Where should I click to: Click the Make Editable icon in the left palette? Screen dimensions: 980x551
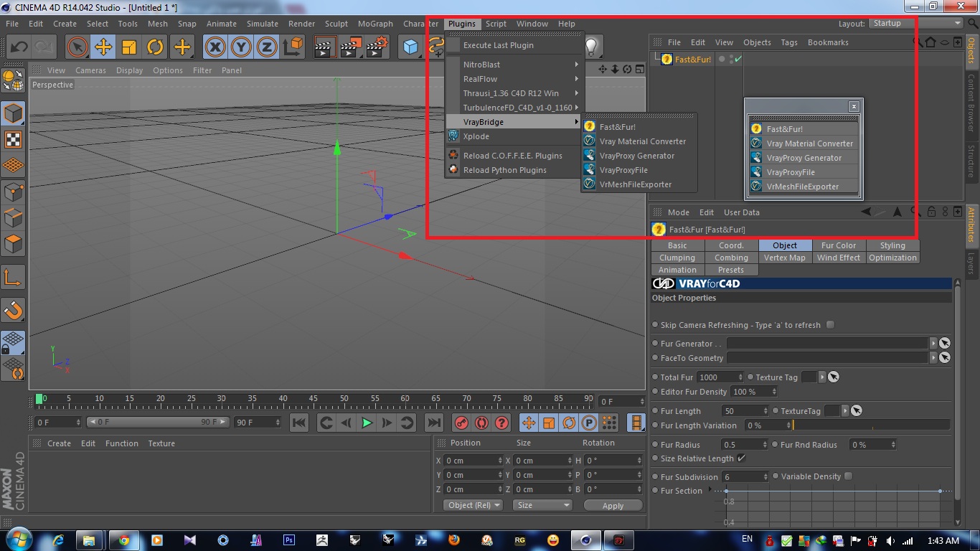14,81
